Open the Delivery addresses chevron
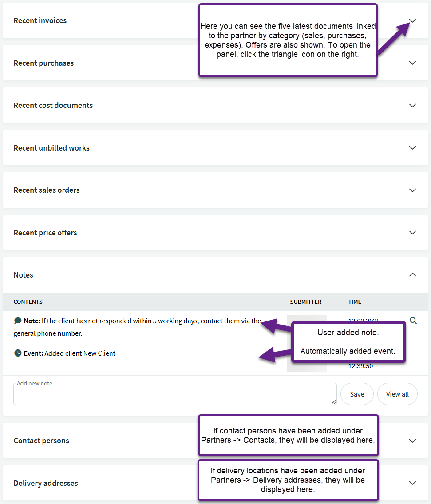 (412, 483)
